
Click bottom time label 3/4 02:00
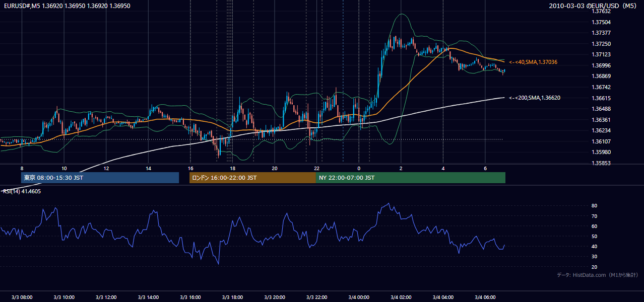point(401,297)
